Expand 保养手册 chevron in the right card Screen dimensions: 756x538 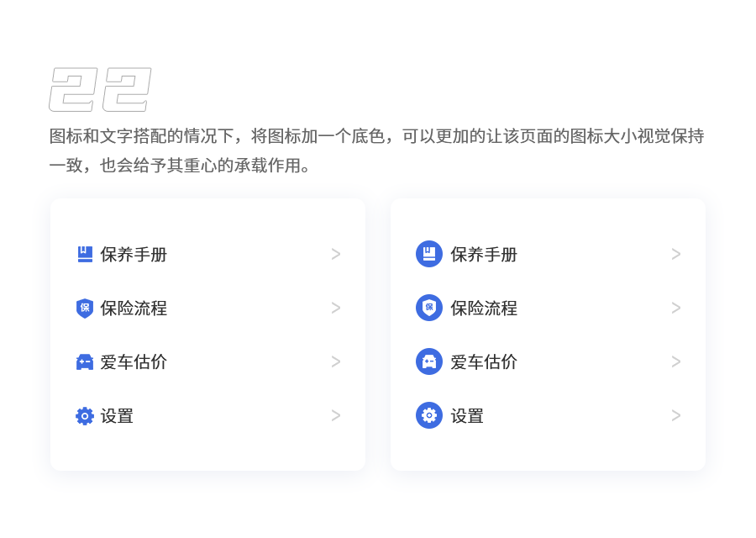(676, 254)
